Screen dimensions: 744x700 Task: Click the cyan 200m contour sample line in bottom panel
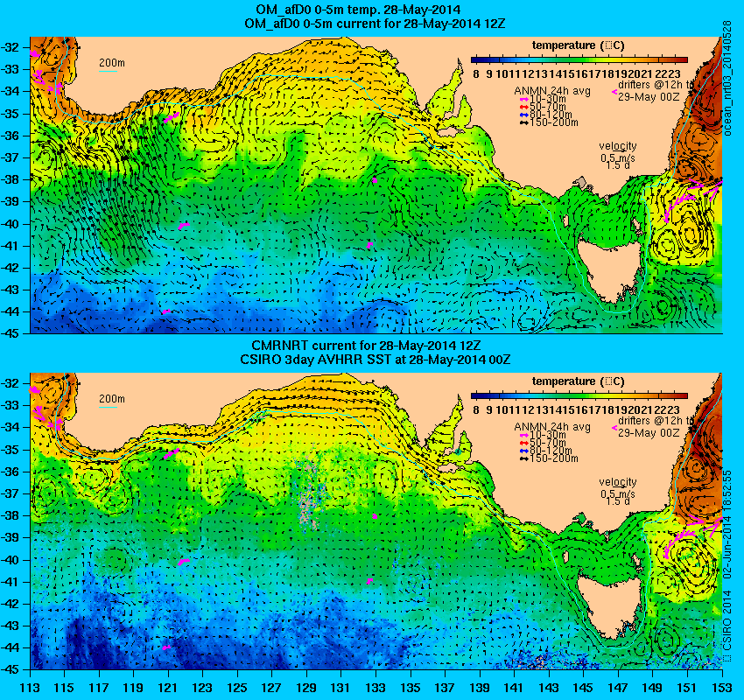[108, 408]
